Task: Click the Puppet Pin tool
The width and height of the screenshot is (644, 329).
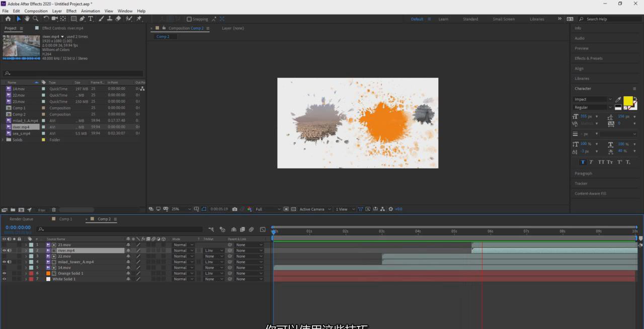Action: click(139, 19)
